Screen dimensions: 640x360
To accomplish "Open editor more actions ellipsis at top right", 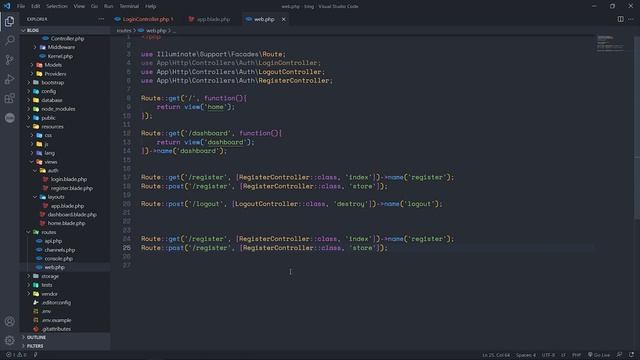I will (631, 19).
